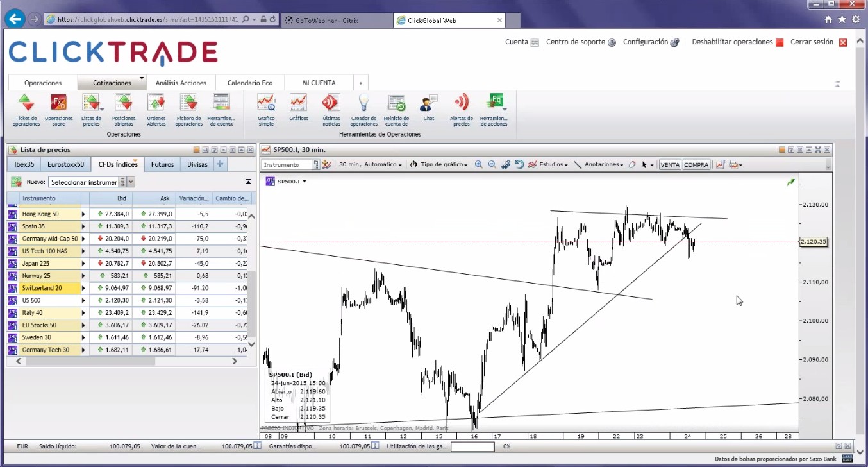Viewport: 868px width, 467px height.
Task: Toggle Deshabilitar operaciones
Action: [x=738, y=42]
